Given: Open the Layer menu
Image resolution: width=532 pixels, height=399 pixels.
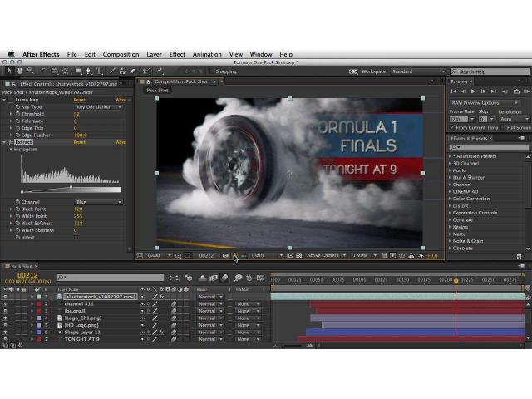Looking at the screenshot, I should tap(154, 54).
